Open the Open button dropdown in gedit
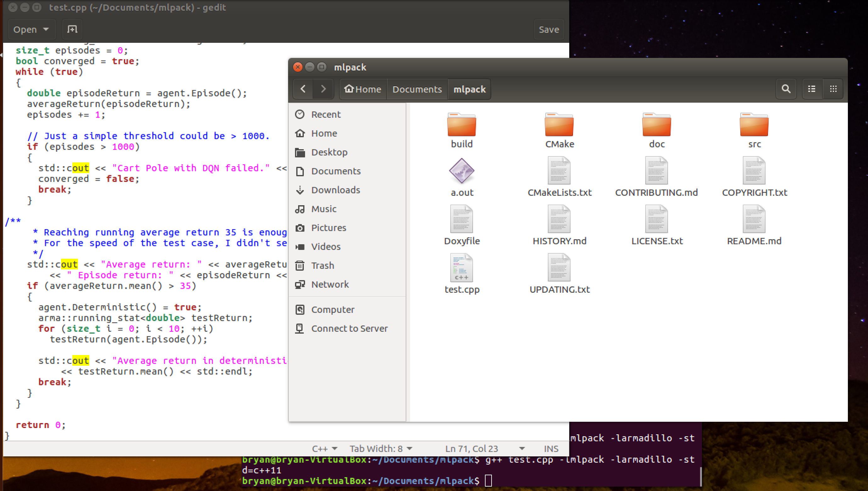Viewport: 868px width, 491px height. [31, 29]
